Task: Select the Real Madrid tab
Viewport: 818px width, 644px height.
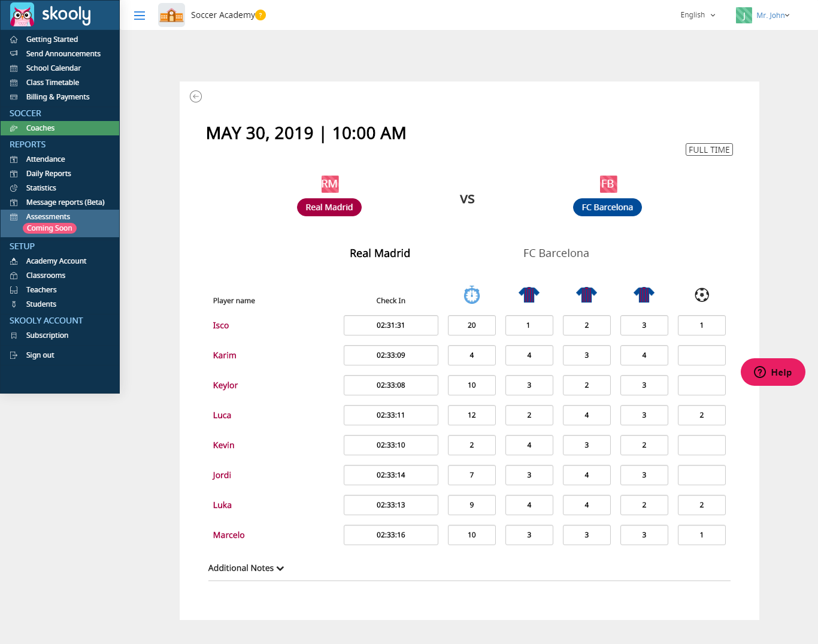Action: 380,253
